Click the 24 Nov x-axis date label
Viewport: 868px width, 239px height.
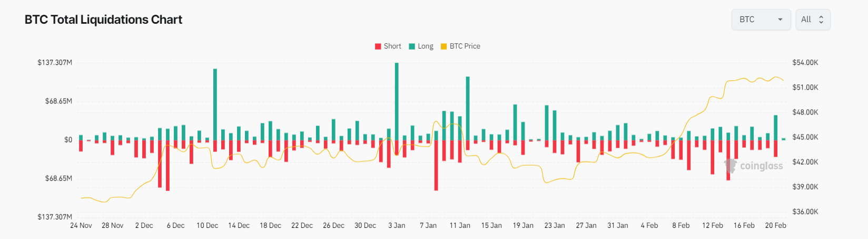pos(81,225)
